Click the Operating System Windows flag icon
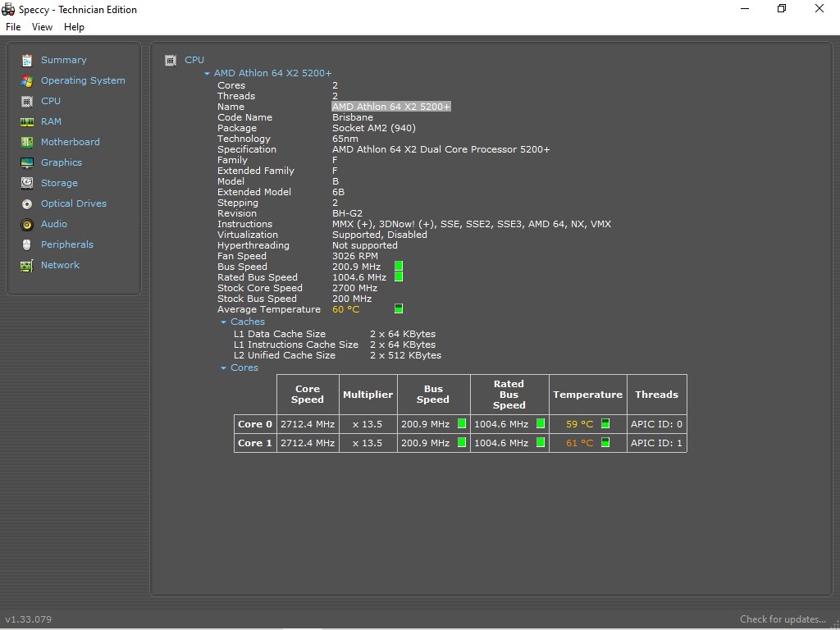This screenshot has width=840, height=630. 27,80
